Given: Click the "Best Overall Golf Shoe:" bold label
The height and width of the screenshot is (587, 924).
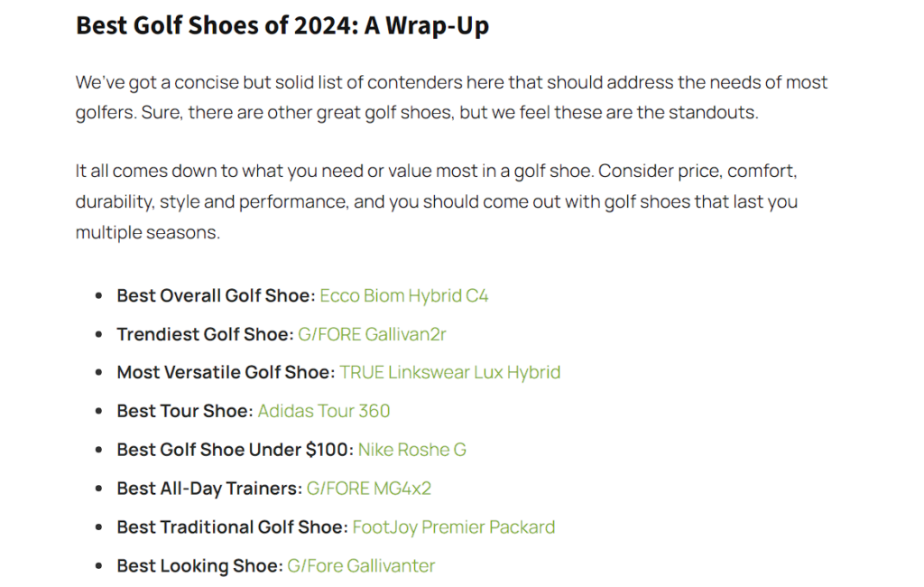Looking at the screenshot, I should coord(216,295).
